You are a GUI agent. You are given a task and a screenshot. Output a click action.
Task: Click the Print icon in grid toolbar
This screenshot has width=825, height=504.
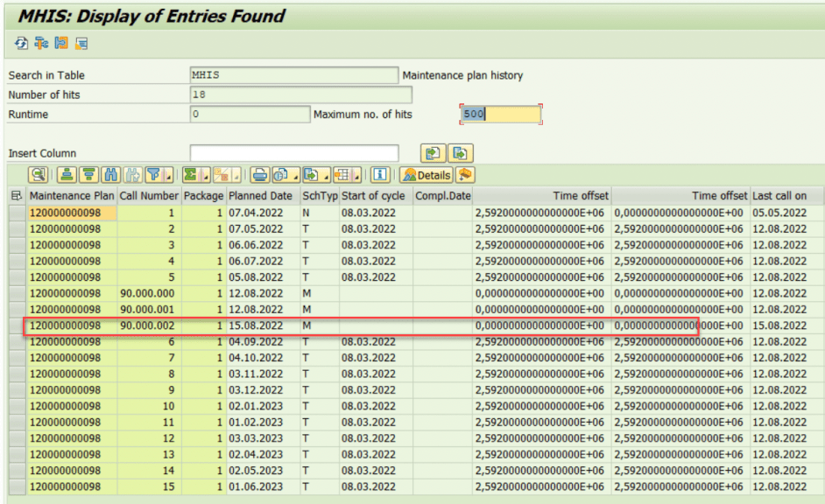pos(259,176)
